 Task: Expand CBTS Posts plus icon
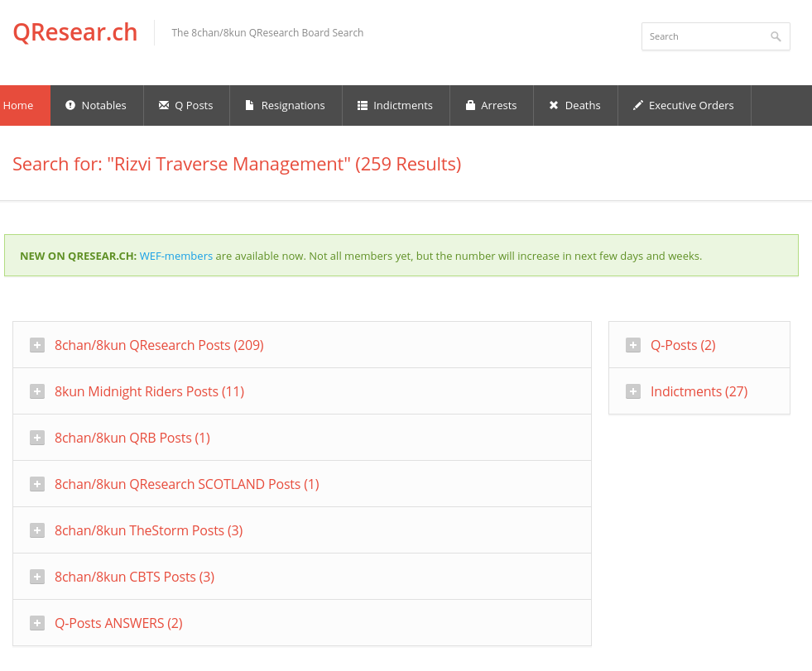[x=37, y=577]
